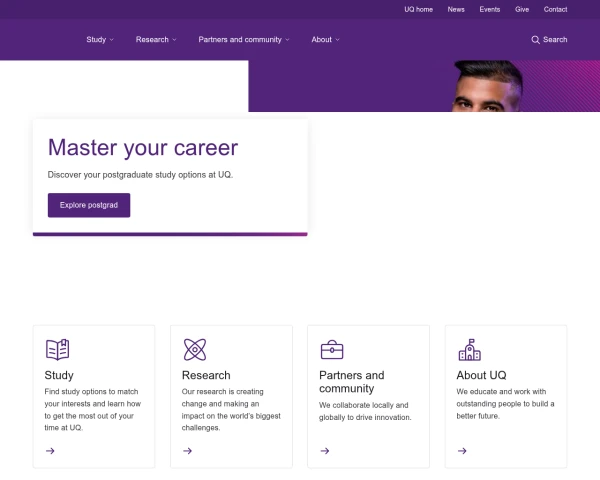Click the open book Study icon

57,349
